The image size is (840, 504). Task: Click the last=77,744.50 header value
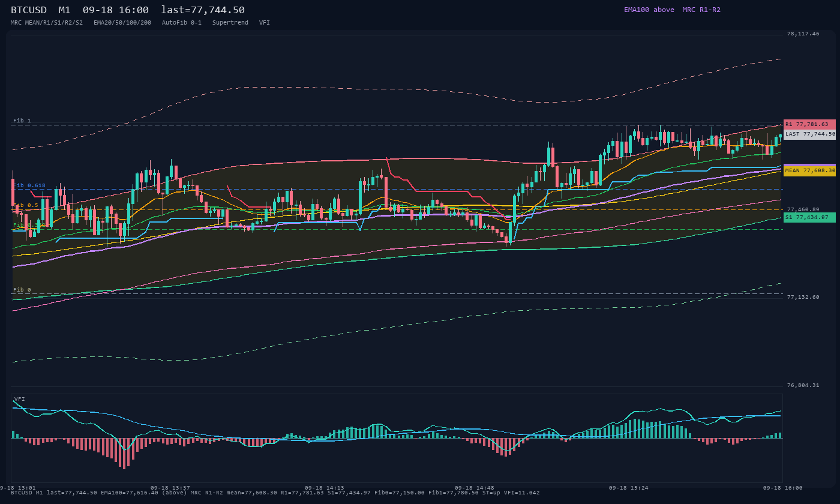pos(203,10)
